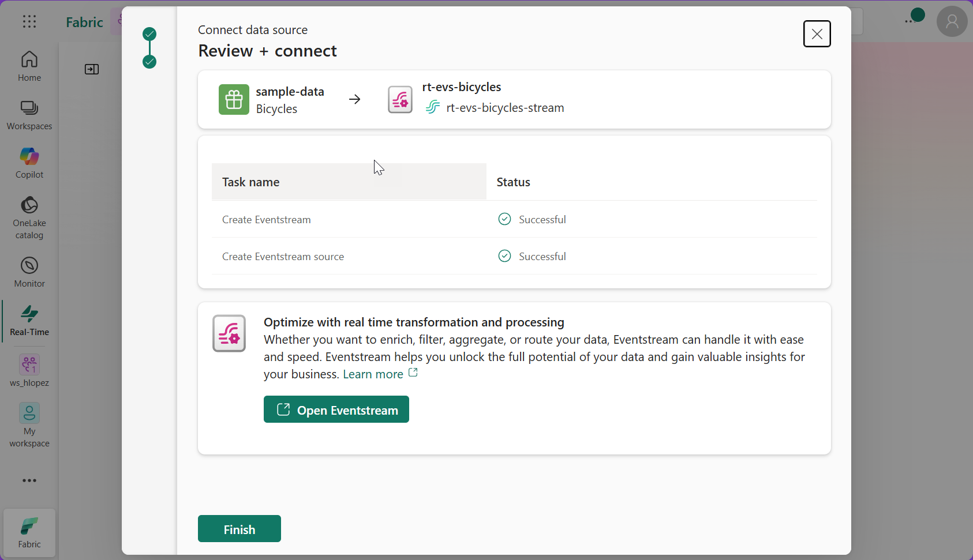Follow the Learn more link
The width and height of the screenshot is (973, 560).
[x=373, y=374]
